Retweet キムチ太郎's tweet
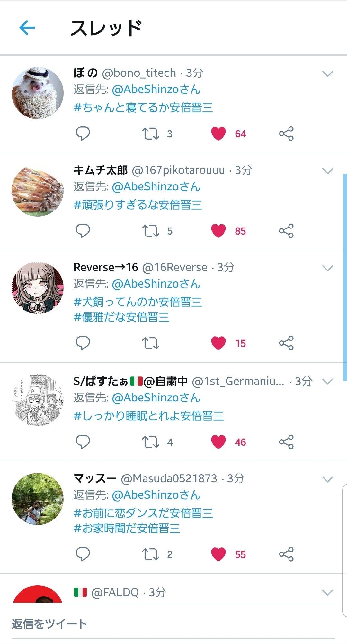Viewport: 347px width, 644px height. pyautogui.click(x=150, y=231)
